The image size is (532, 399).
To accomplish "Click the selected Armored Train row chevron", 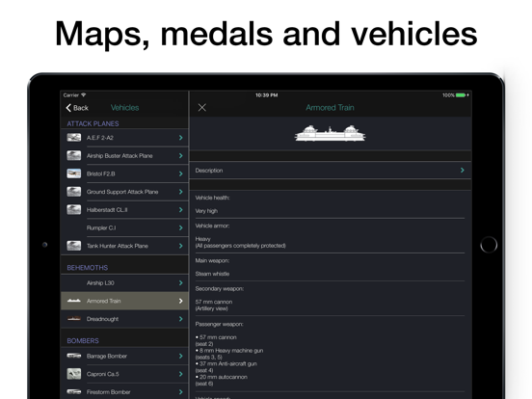I will 181,301.
